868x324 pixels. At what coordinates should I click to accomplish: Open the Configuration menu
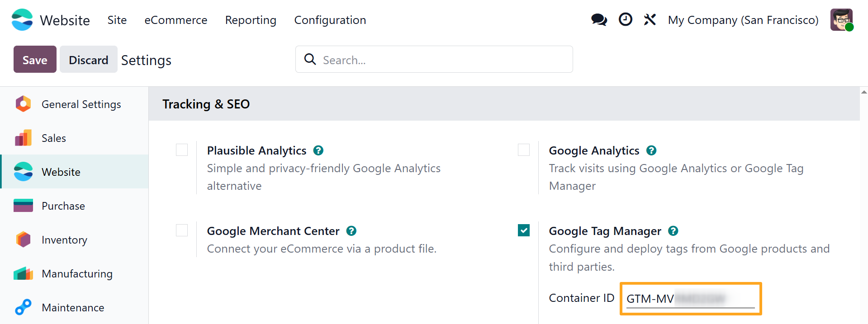click(x=330, y=20)
